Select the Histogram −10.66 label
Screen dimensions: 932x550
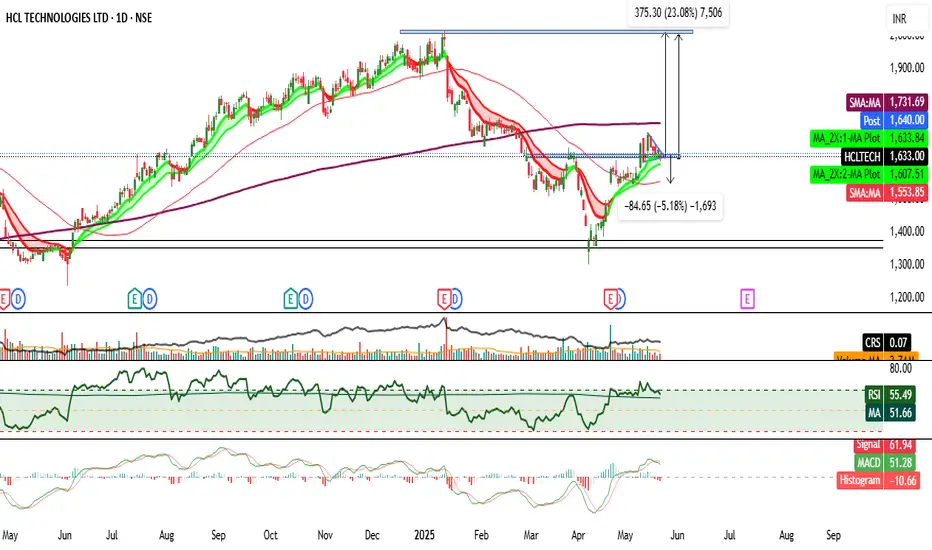(879, 480)
